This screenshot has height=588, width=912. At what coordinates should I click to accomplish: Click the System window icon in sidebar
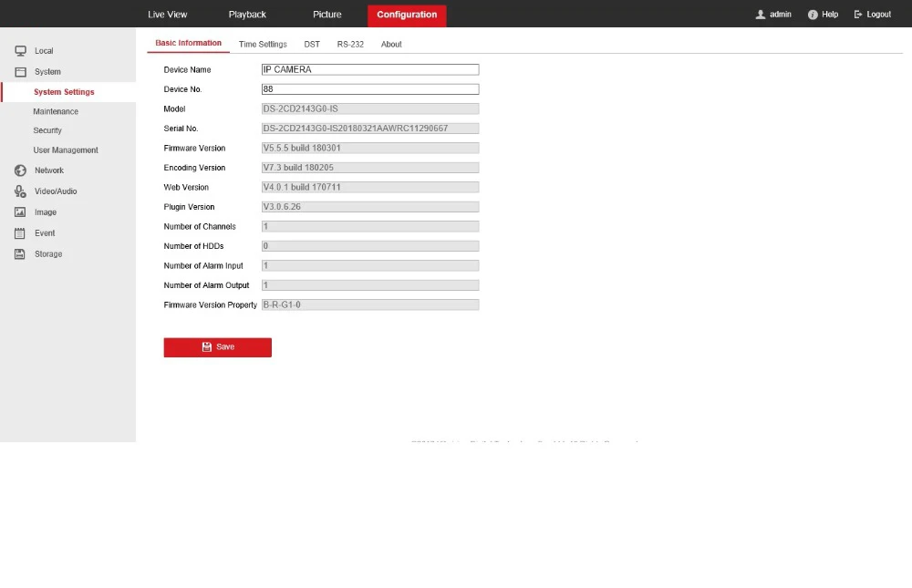[x=20, y=72]
